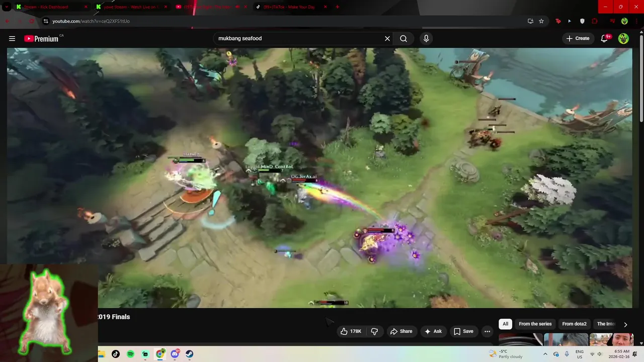Open Discord from the taskbar

175,354
